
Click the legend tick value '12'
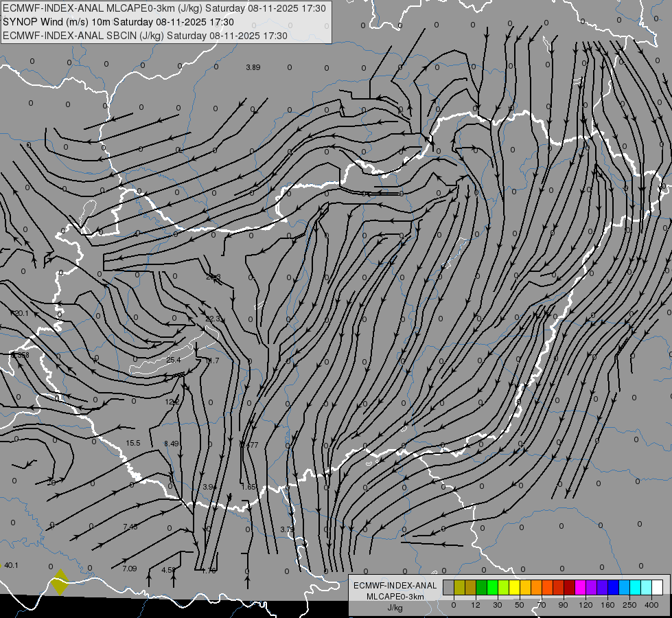pyautogui.click(x=476, y=605)
